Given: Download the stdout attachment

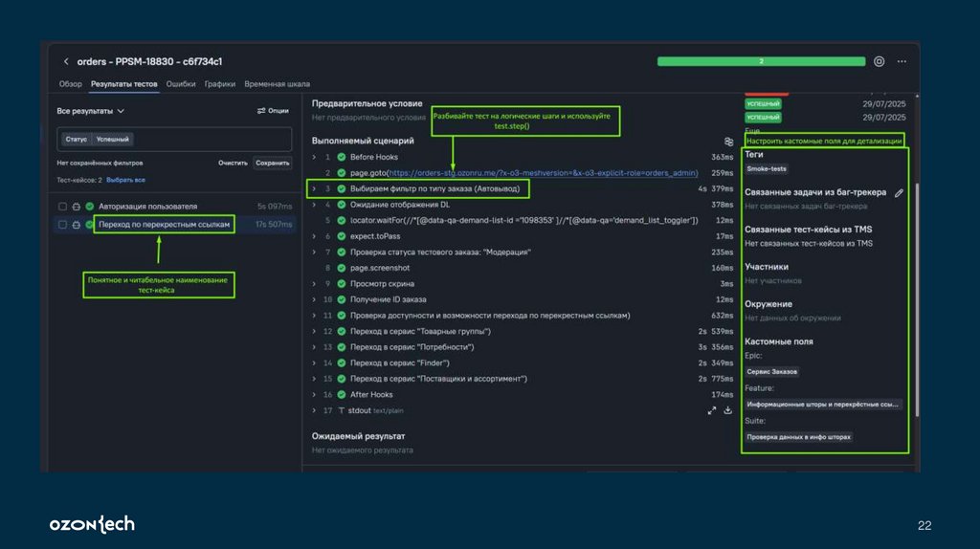Looking at the screenshot, I should point(727,410).
